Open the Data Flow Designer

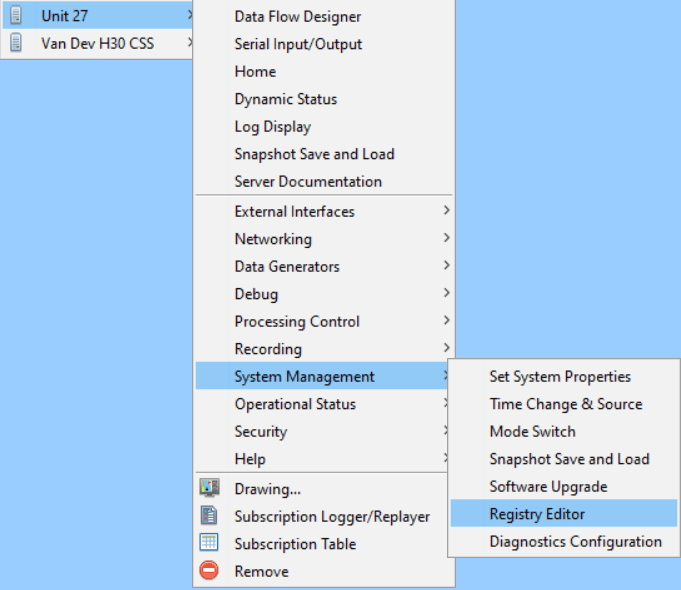pos(298,17)
